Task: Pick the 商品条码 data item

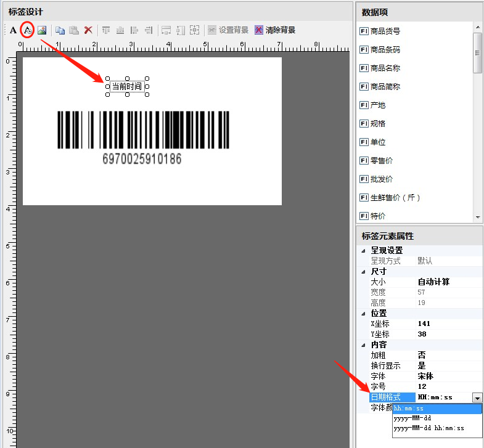Action: click(x=380, y=50)
